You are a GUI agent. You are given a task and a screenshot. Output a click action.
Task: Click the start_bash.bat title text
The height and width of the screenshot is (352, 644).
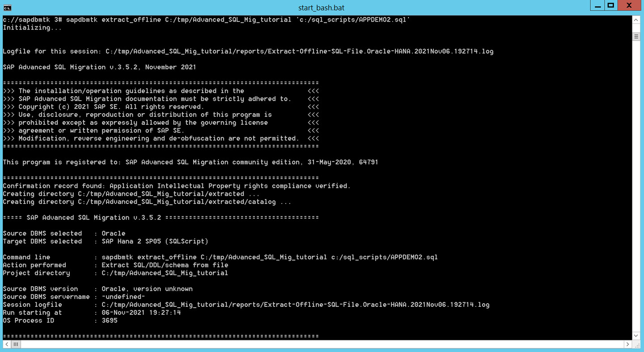pyautogui.click(x=321, y=8)
